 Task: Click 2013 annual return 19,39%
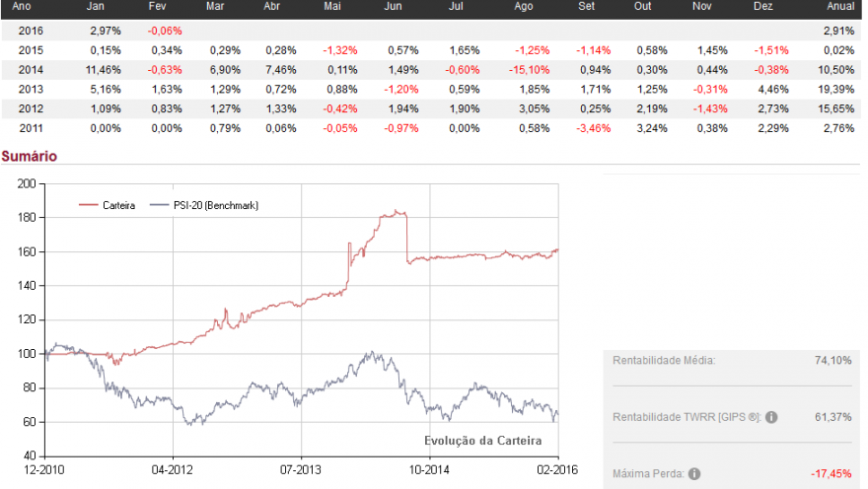click(x=835, y=90)
